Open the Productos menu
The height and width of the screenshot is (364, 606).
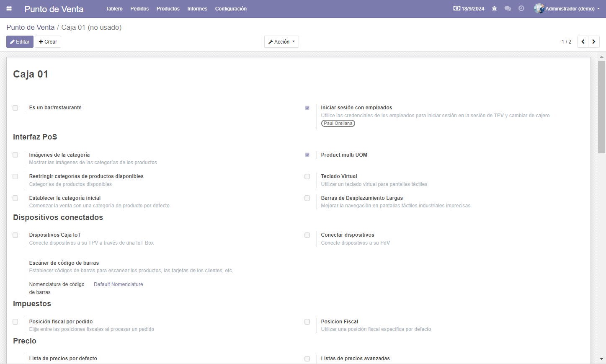coord(168,9)
